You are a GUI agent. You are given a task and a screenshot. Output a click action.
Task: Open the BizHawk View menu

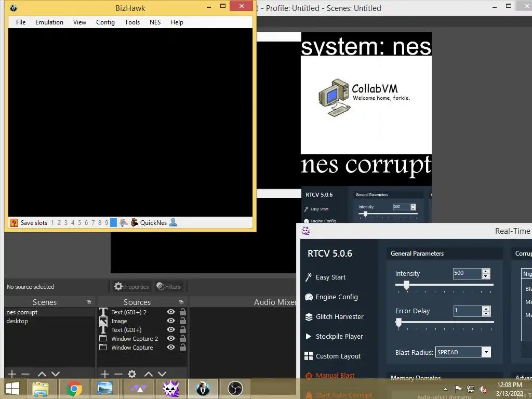[79, 22]
